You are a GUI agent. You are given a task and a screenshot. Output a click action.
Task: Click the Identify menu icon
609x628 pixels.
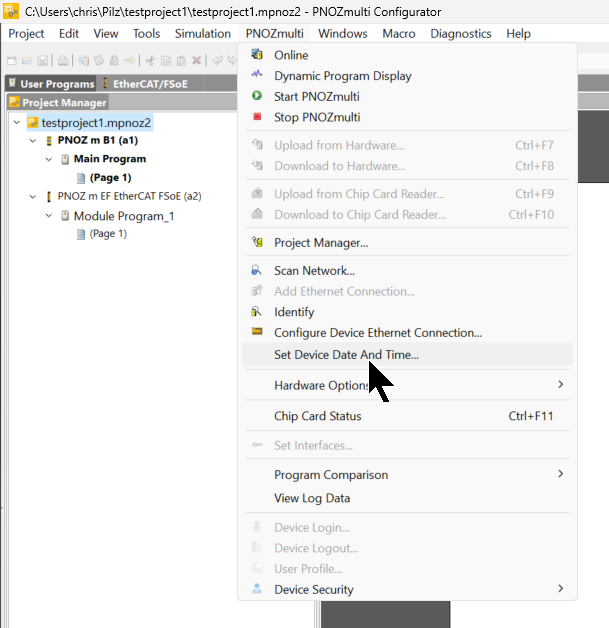tap(256, 311)
